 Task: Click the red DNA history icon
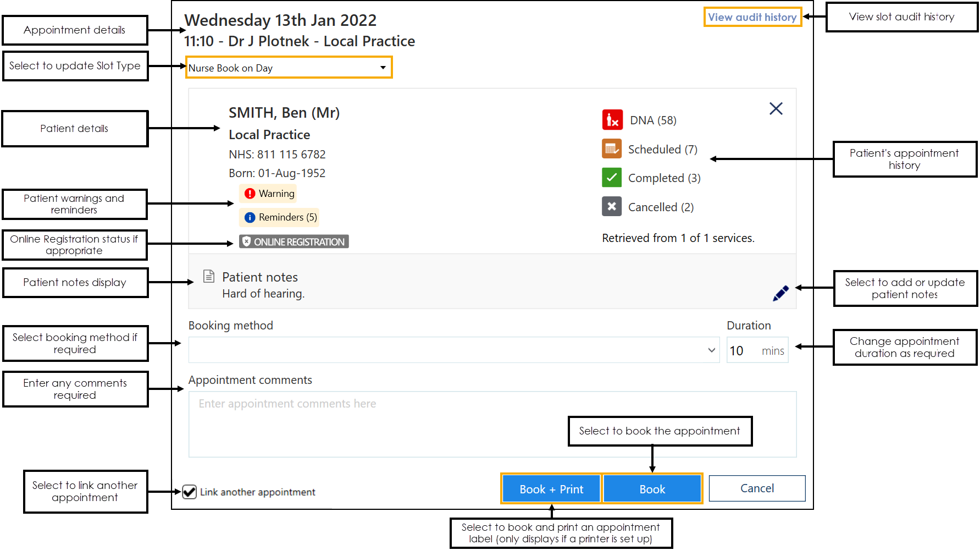point(612,120)
